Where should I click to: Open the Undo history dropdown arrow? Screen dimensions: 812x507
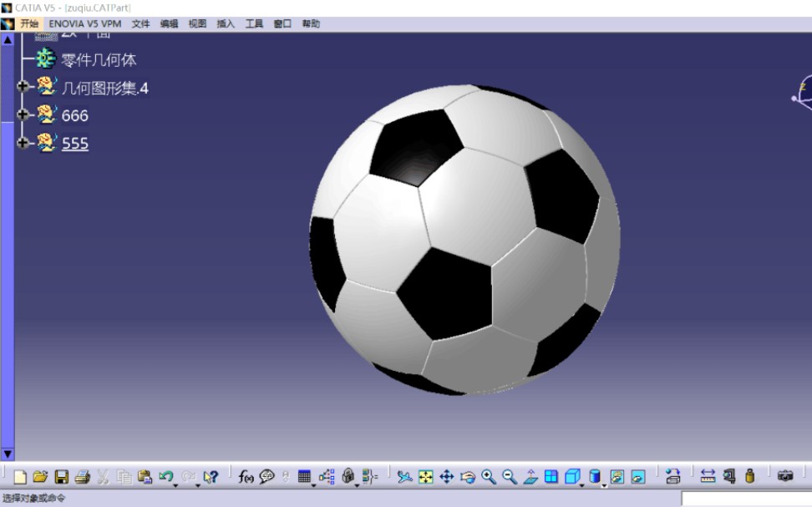(x=175, y=485)
